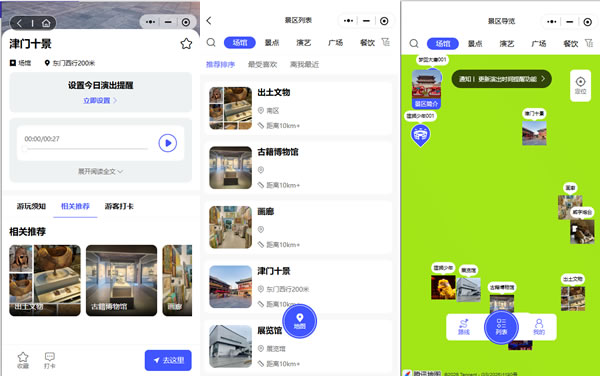This screenshot has height=376, width=600.
Task: Open the 我的 profile tab
Action: pos(539,327)
